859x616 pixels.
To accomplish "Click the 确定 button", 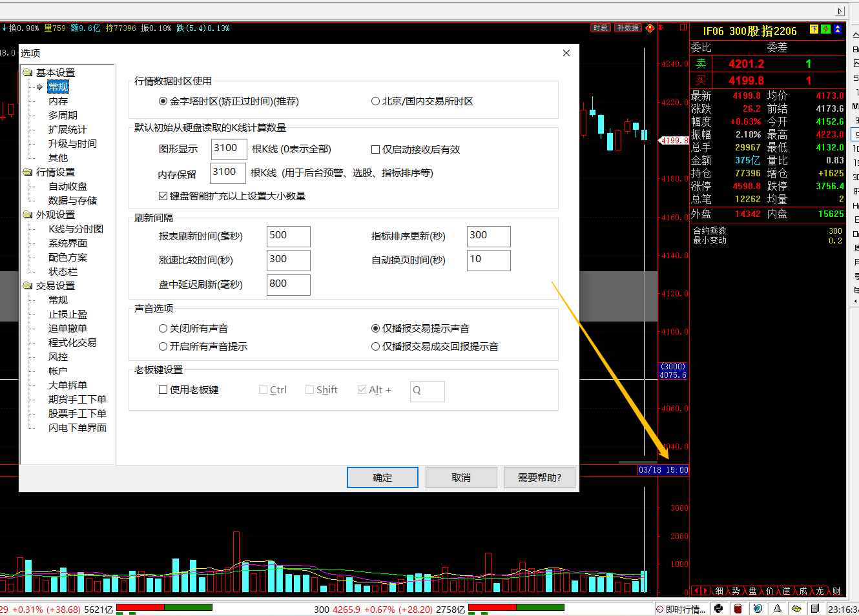I will pyautogui.click(x=382, y=477).
